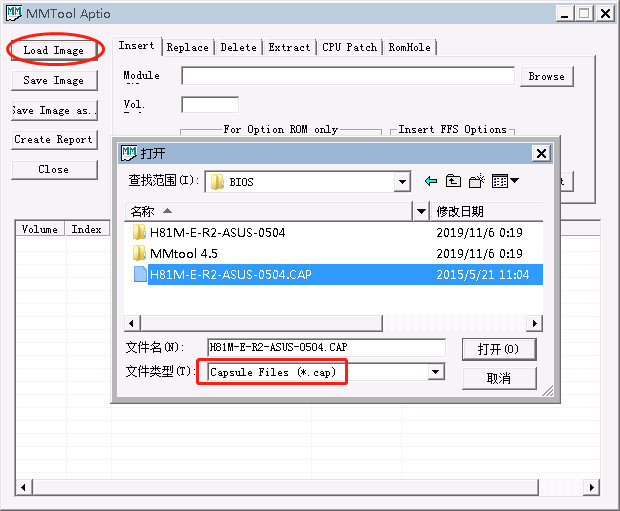Select H81M-E-R2-ASUS-0504.CAP file name
Viewport: 620px width, 511px height.
point(231,274)
